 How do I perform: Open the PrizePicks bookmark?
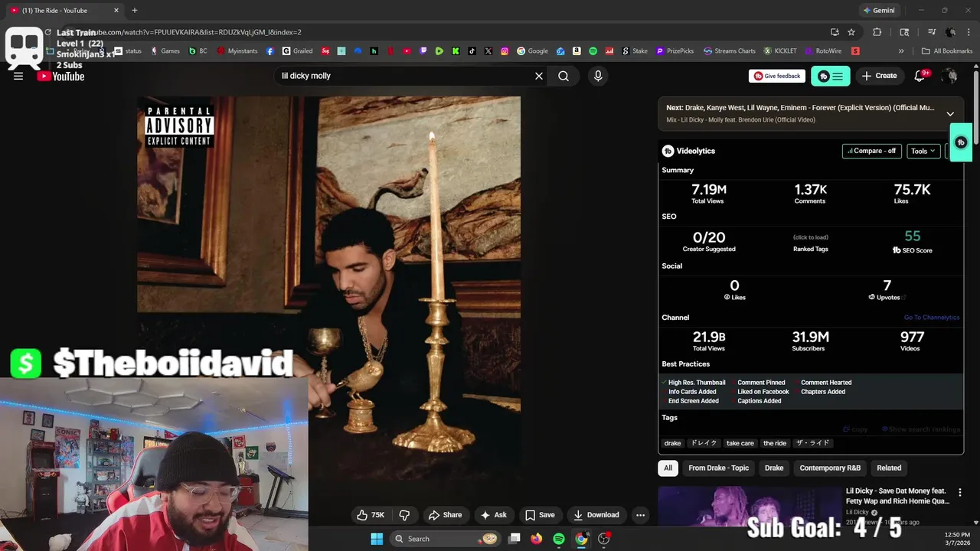point(675,51)
